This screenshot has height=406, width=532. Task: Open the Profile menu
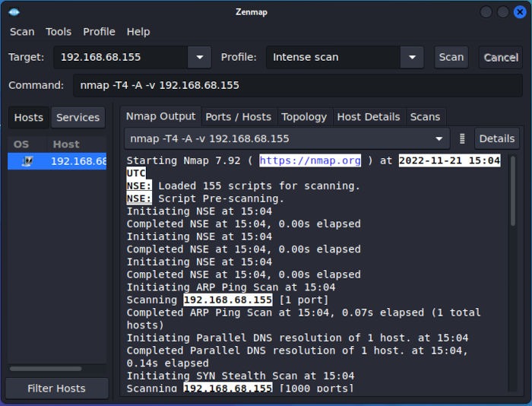tap(99, 32)
